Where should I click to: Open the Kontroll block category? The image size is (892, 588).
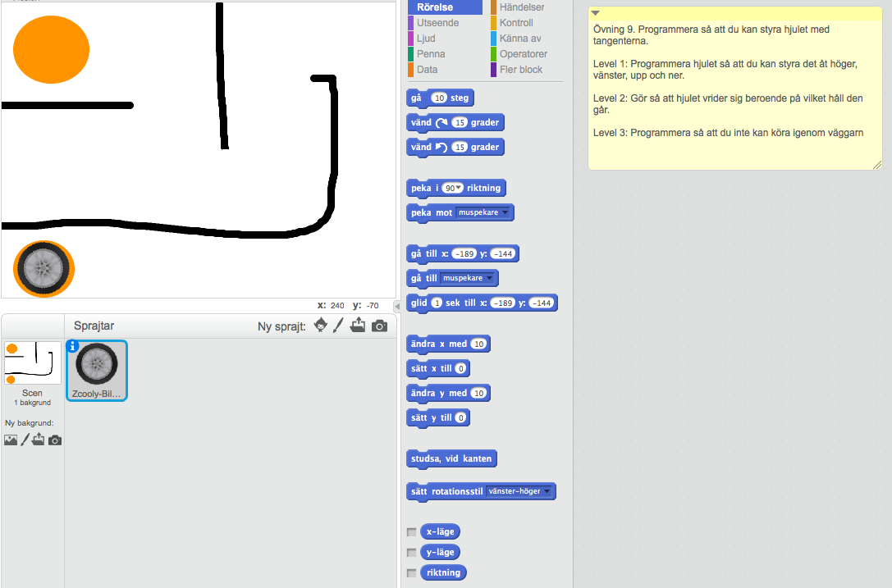516,23
